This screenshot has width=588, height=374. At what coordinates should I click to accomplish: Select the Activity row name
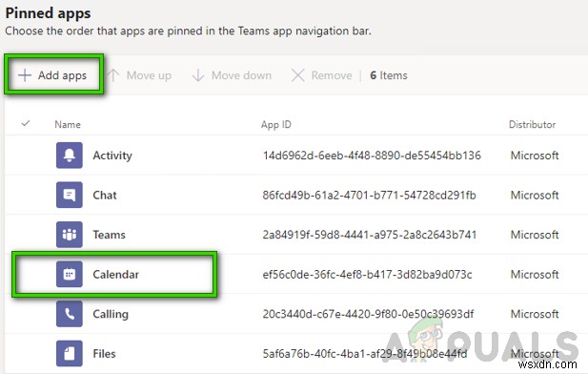click(112, 156)
